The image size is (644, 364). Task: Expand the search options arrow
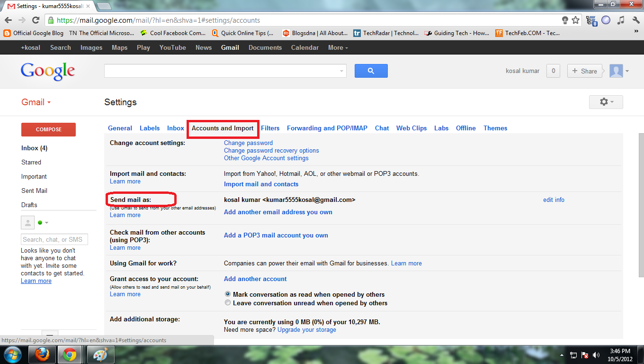pos(341,71)
